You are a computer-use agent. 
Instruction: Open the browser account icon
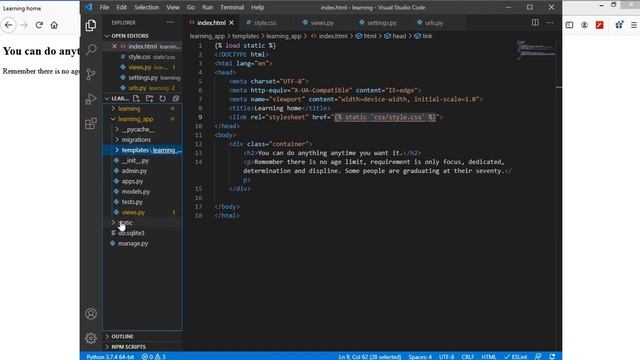tap(584, 25)
